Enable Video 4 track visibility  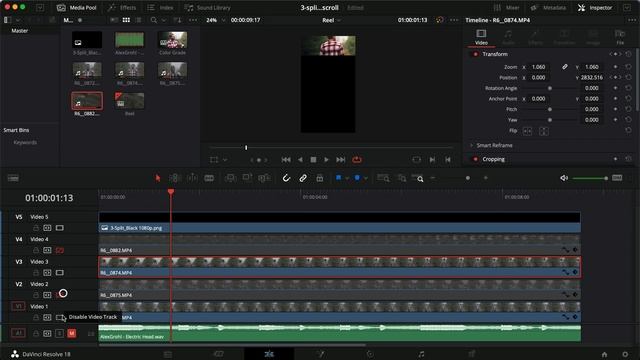click(x=60, y=250)
